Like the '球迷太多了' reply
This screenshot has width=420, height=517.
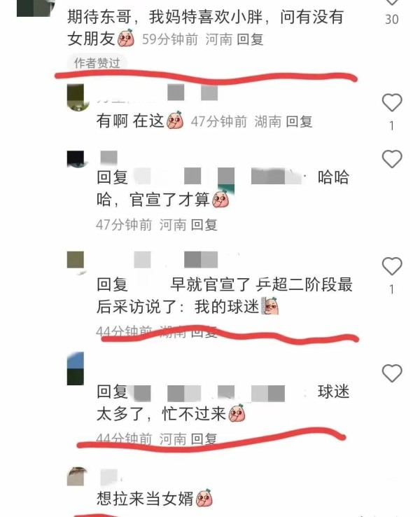pos(392,373)
